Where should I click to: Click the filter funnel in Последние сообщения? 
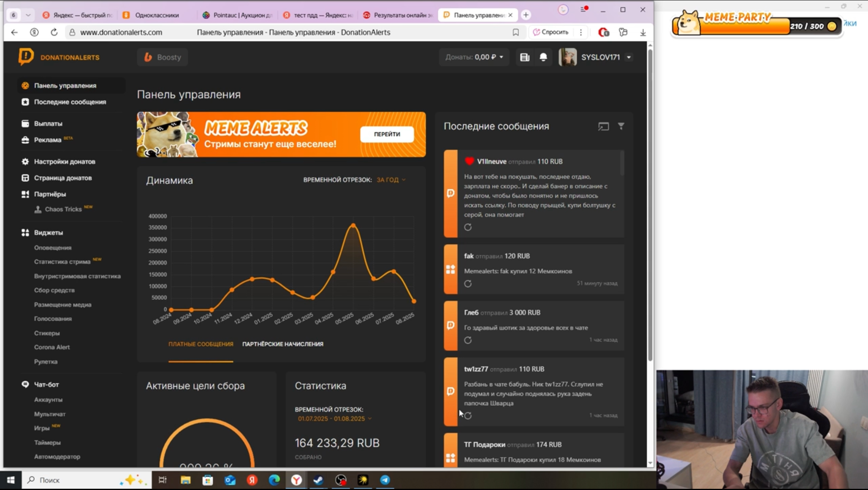point(621,126)
